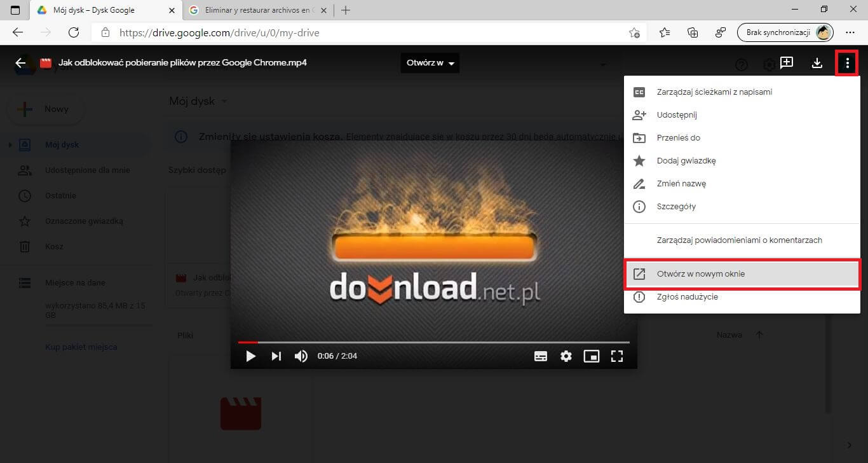Reload the page with the refresh icon

pos(74,32)
